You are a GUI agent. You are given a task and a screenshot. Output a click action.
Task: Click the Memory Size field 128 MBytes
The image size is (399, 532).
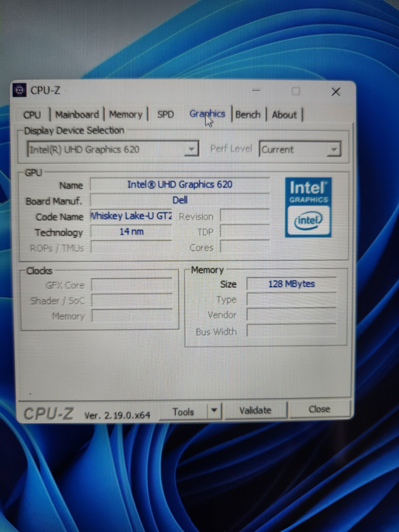pos(292,284)
